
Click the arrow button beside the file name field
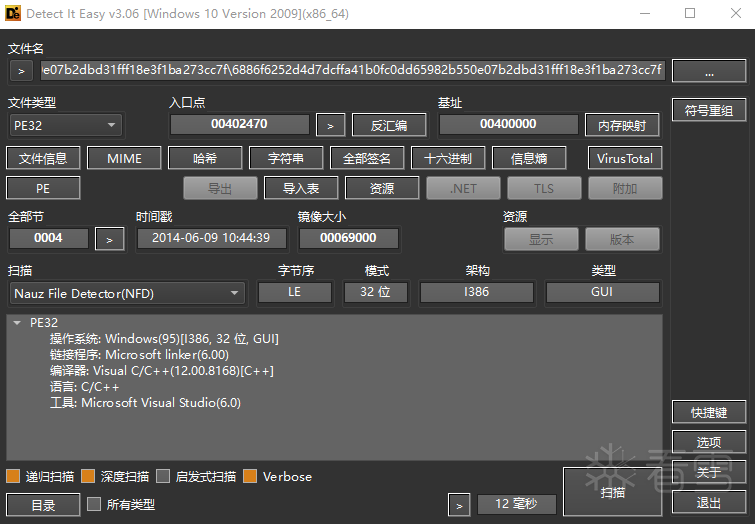pos(21,71)
